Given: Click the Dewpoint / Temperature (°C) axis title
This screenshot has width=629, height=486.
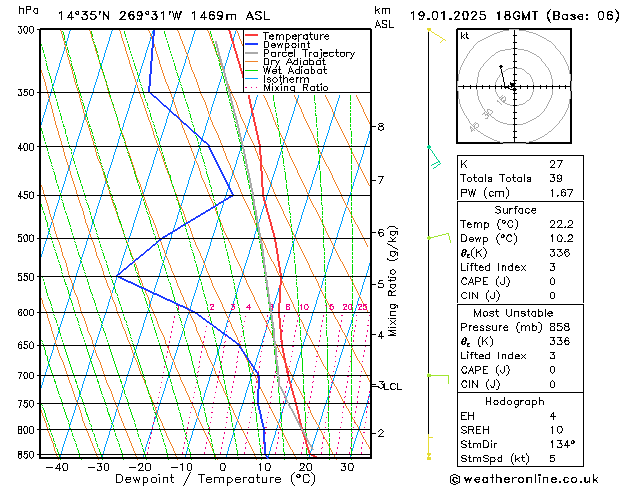Looking at the screenshot, I should [x=215, y=479].
